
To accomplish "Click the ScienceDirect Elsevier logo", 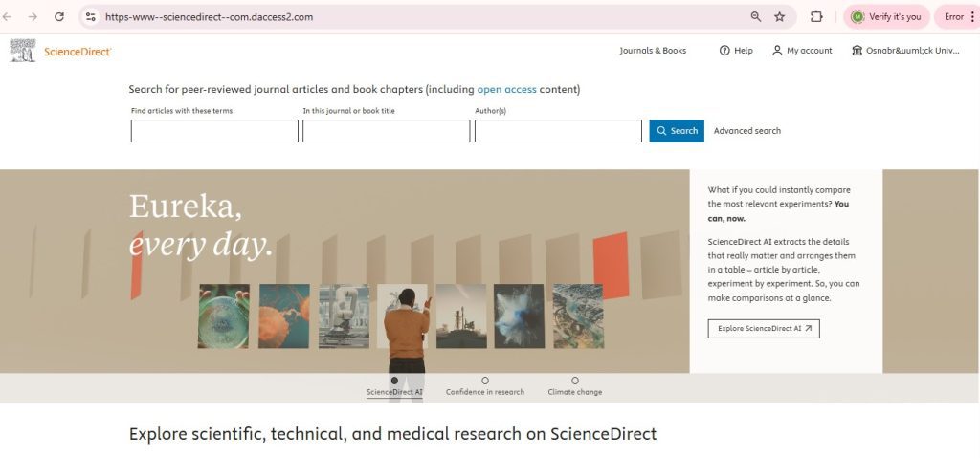I will click(x=59, y=51).
